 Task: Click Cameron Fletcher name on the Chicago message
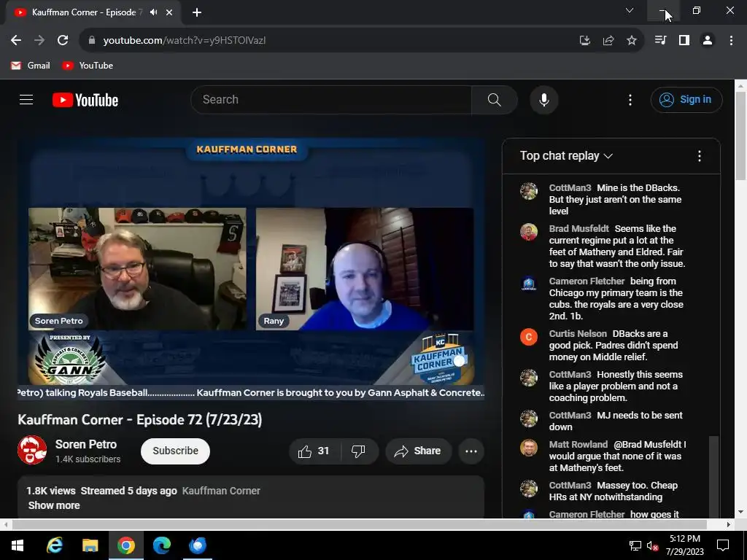point(587,281)
